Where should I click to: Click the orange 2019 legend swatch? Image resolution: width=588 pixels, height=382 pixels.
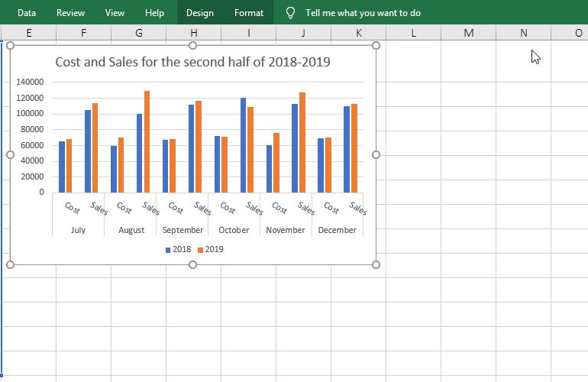pos(201,250)
